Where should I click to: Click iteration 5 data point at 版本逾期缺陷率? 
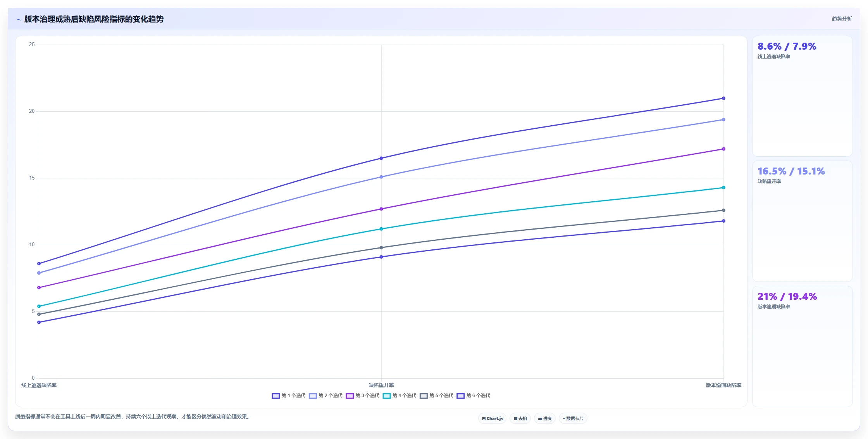[723, 210]
